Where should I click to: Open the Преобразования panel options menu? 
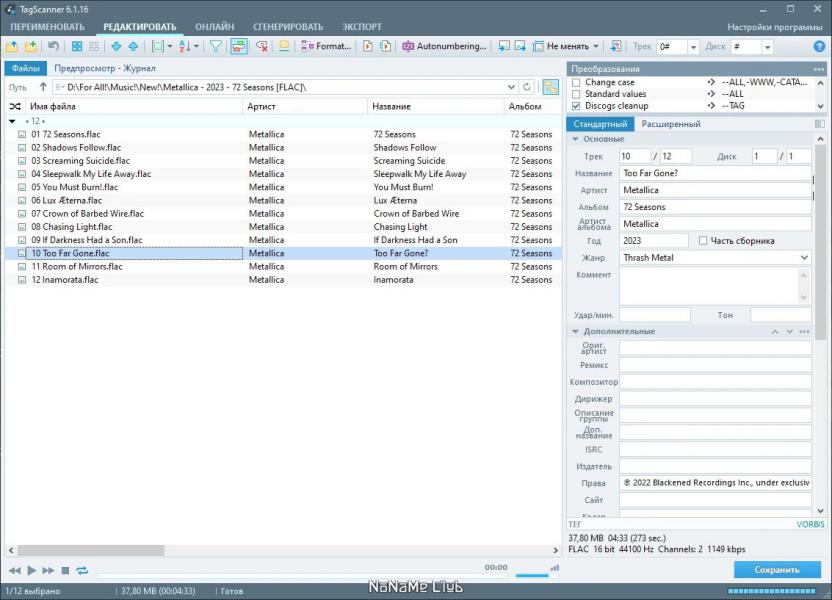[x=819, y=69]
